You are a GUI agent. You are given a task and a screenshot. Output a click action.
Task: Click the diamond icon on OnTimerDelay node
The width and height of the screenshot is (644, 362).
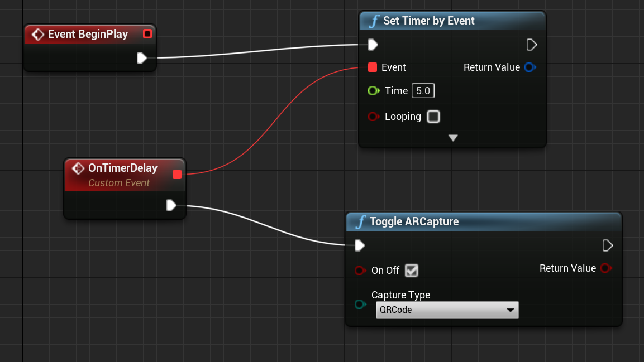tap(78, 167)
